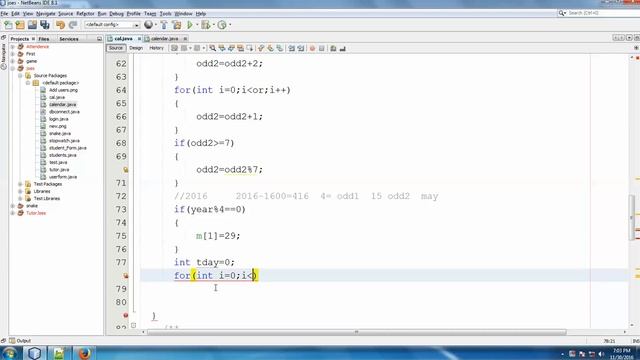Open the Refactor menu
The width and height of the screenshot is (640, 360).
point(85,13)
